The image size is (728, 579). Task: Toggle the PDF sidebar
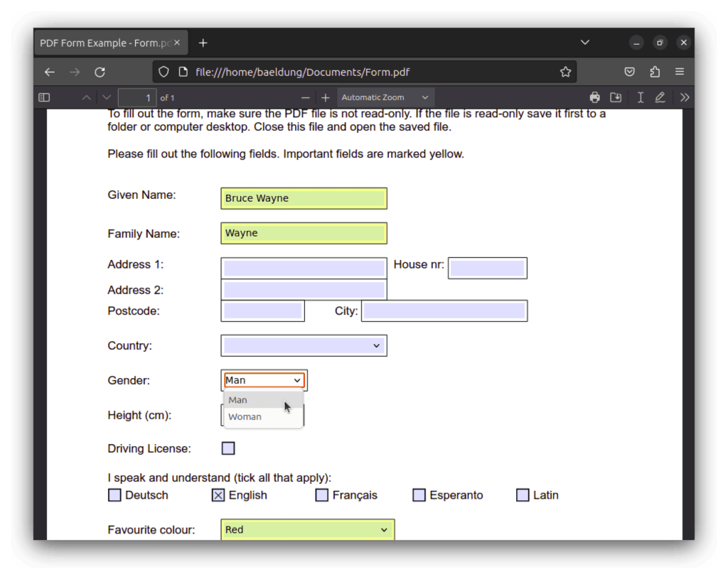(44, 97)
